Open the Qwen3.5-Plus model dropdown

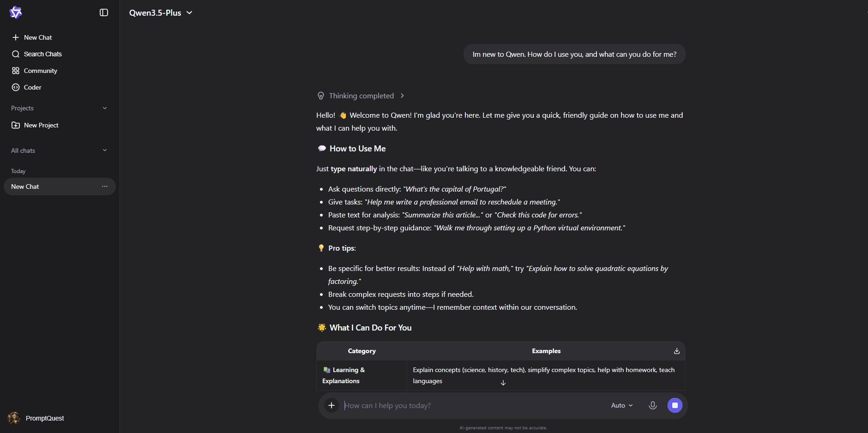(x=161, y=13)
